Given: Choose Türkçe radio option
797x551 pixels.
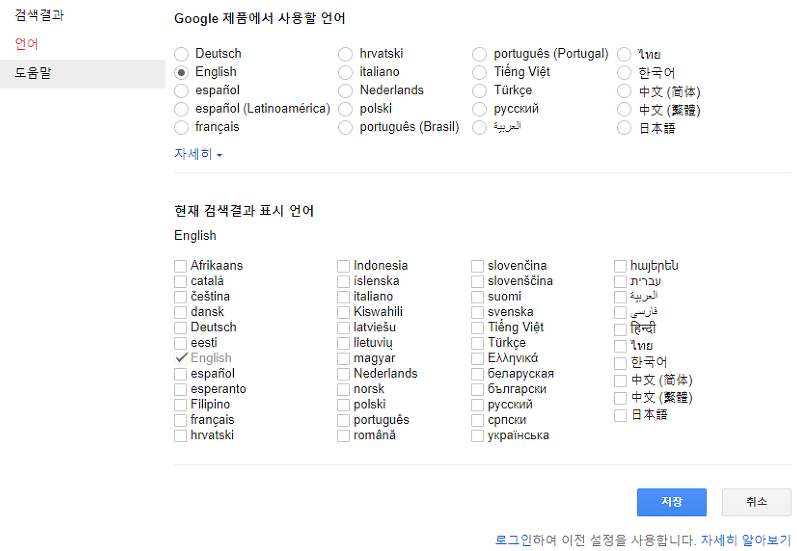Looking at the screenshot, I should tap(479, 90).
